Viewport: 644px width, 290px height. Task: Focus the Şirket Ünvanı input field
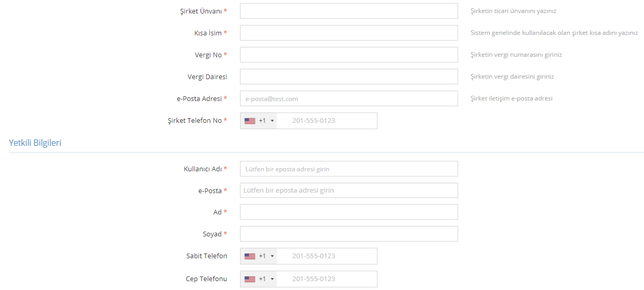pyautogui.click(x=349, y=11)
